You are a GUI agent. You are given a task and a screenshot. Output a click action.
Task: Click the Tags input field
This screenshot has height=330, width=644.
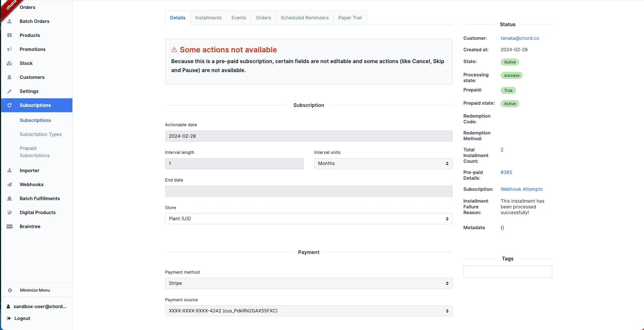pos(507,272)
